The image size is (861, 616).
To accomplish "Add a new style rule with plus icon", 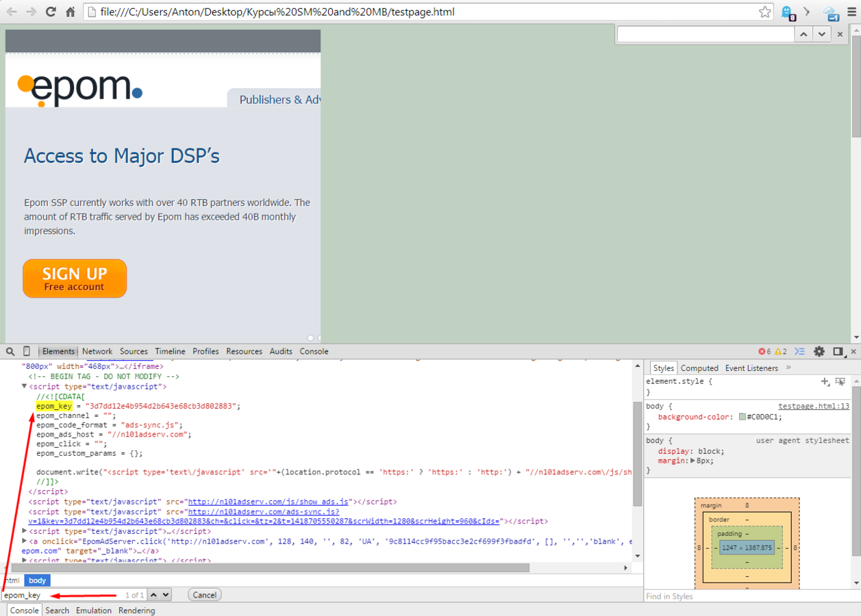I will [825, 381].
